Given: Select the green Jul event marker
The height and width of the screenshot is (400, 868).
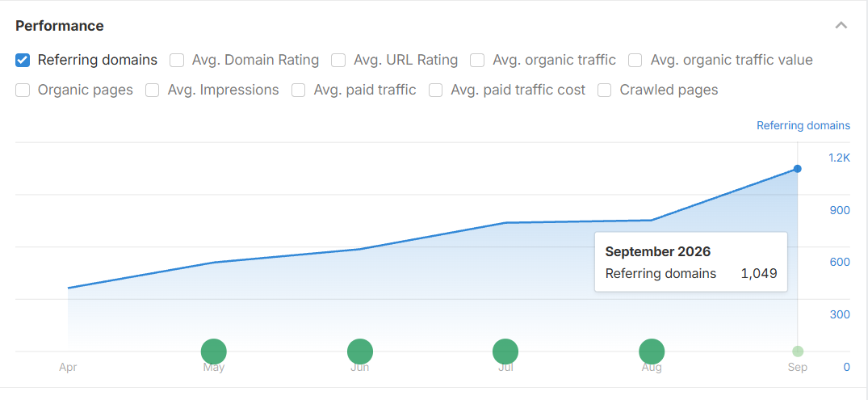Looking at the screenshot, I should point(505,352).
